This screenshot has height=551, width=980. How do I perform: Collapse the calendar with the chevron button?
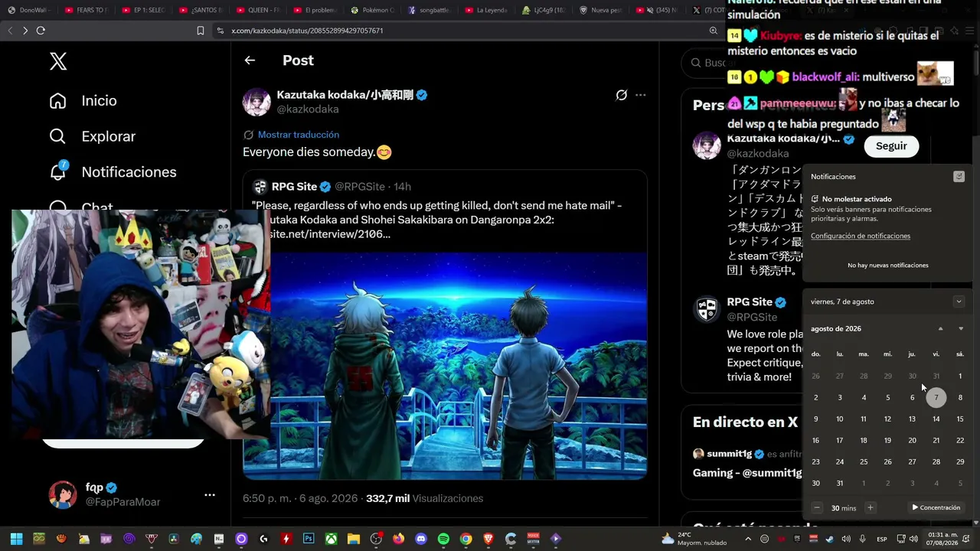pyautogui.click(x=959, y=302)
